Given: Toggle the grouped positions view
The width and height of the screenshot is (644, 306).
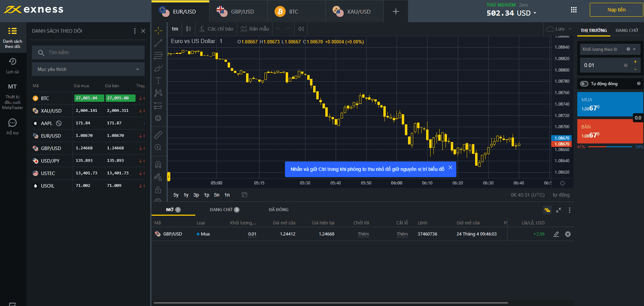Looking at the screenshot, I should tap(547, 210).
